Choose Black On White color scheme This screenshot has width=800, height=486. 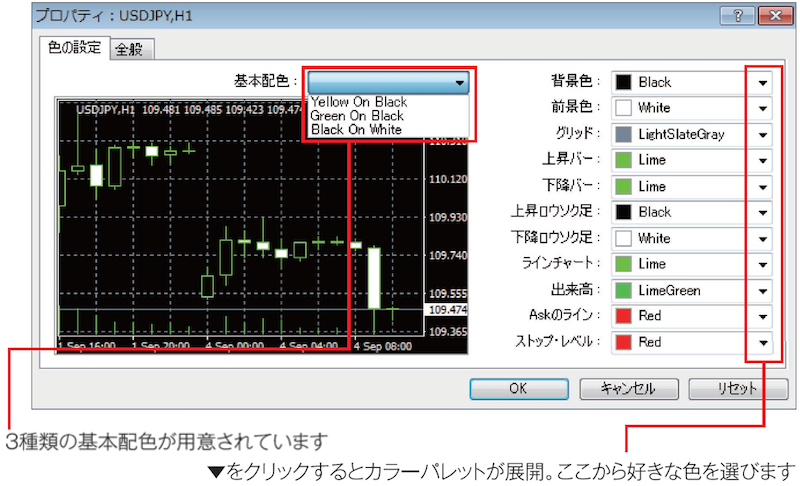click(356, 130)
